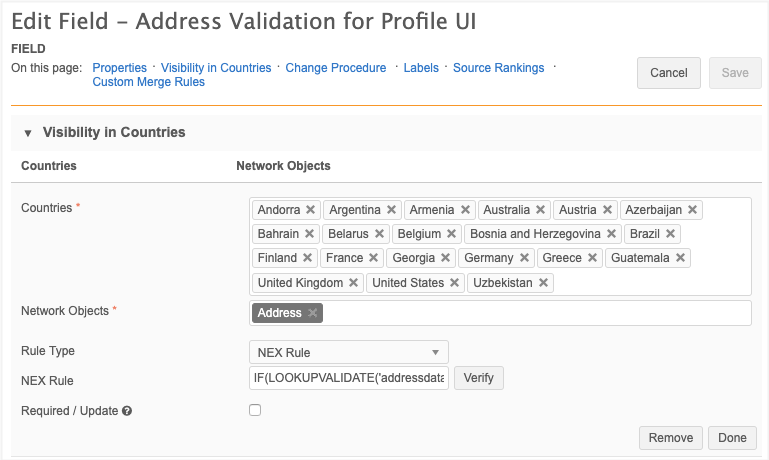Screen dimensions: 769x460
Task: Verify the NEX rule expression
Action: (479, 379)
